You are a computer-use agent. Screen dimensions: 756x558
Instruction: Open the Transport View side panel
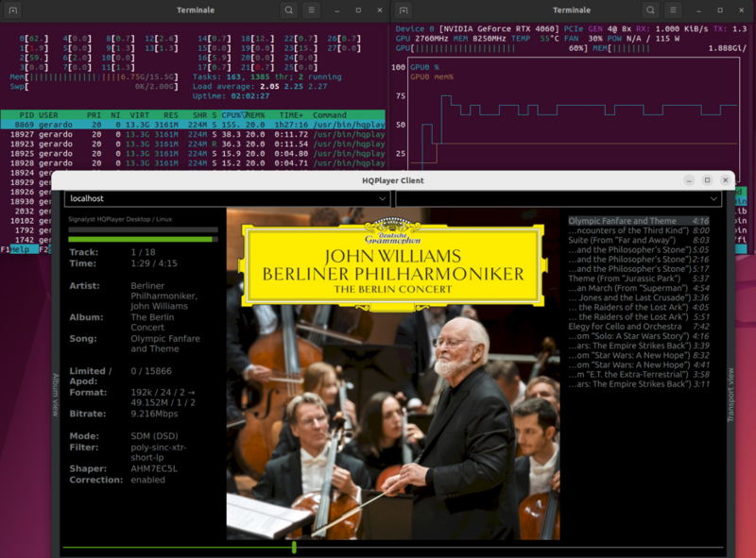tap(730, 392)
